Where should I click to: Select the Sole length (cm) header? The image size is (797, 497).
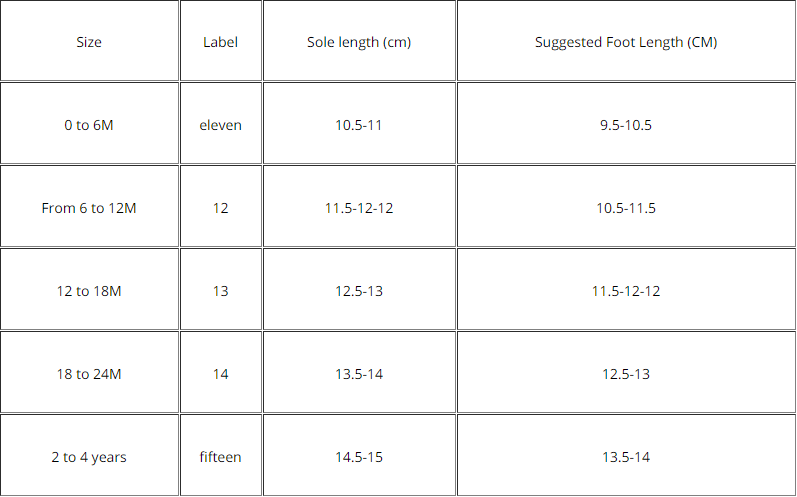pyautogui.click(x=359, y=42)
